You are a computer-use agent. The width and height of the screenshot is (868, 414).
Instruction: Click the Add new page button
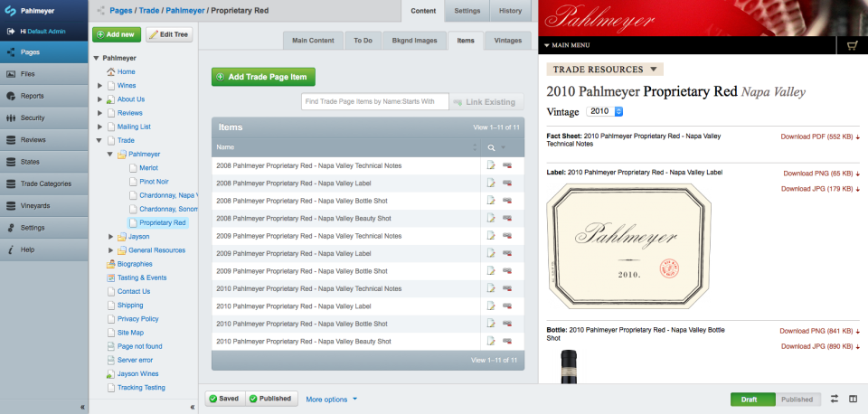(117, 34)
